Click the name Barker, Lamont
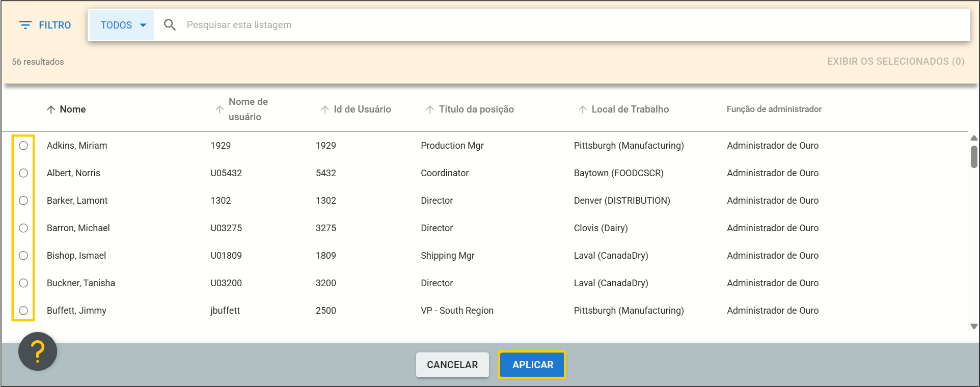Image resolution: width=980 pixels, height=387 pixels. point(77,201)
